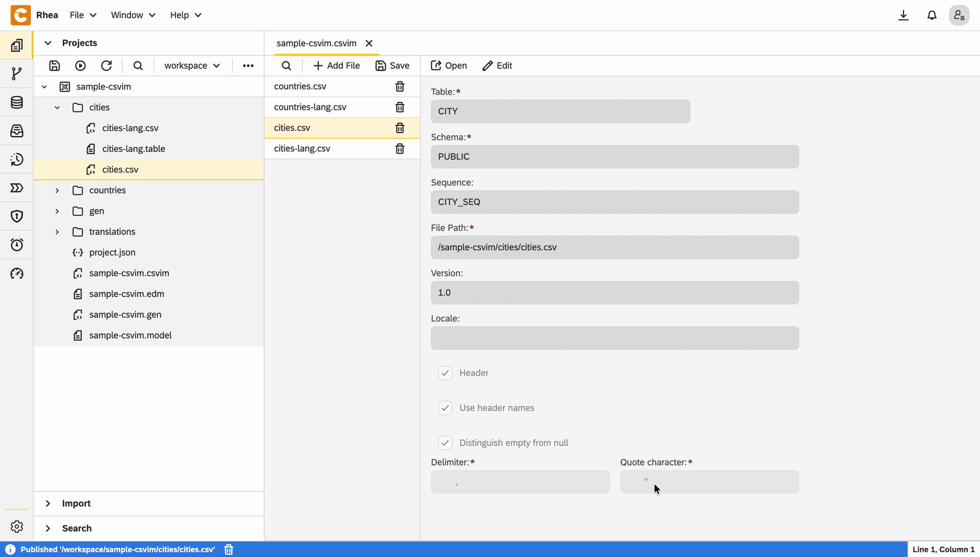Close the sample-csvim.csvim tab
980x557 pixels.
pos(369,43)
